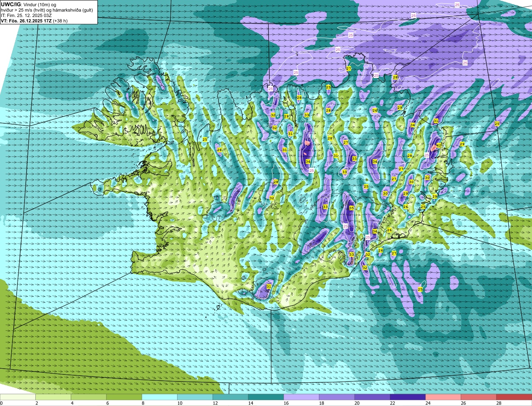Image resolution: width=532 pixels, height=406 pixels.
Task: Select the '14' tick on the color scale
Action: [x=250, y=403]
